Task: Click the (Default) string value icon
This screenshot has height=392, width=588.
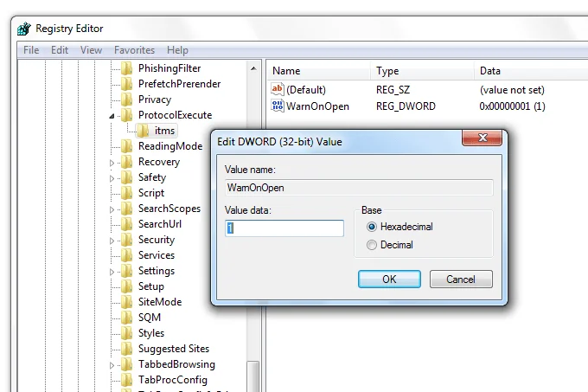Action: point(277,89)
